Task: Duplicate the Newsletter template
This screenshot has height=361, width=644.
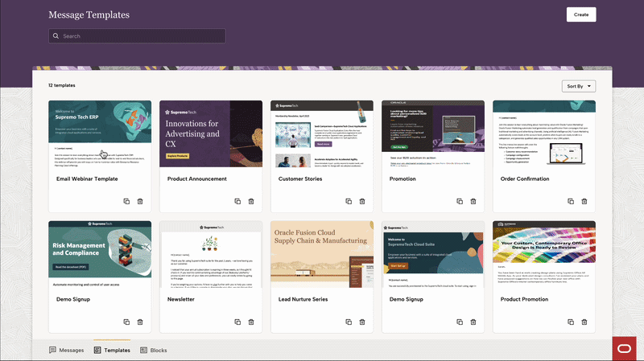Action: coord(237,322)
